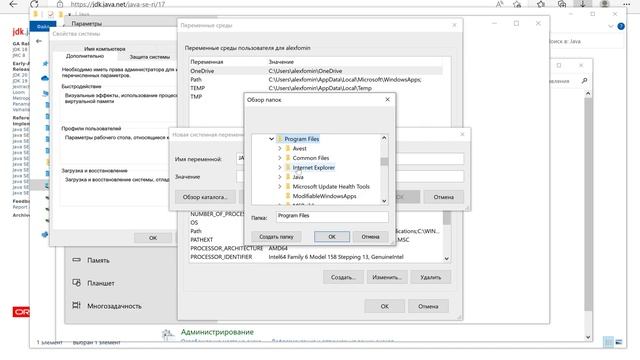Switch to the Дополнительно tab
The image size is (640, 360).
85,56
